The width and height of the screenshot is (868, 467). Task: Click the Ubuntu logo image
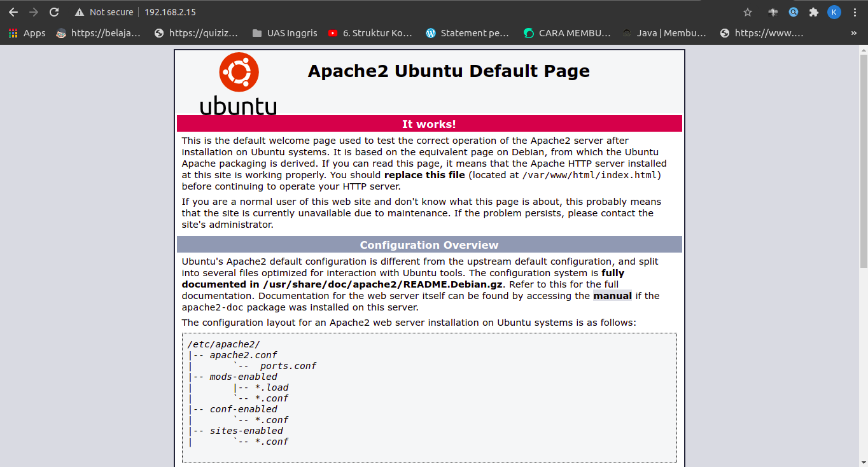(239, 83)
